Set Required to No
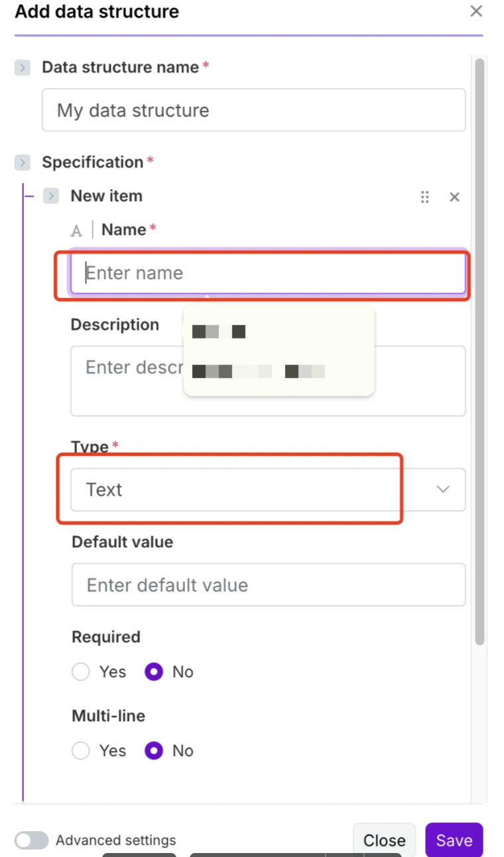Image resolution: width=504 pixels, height=857 pixels. pyautogui.click(x=154, y=672)
